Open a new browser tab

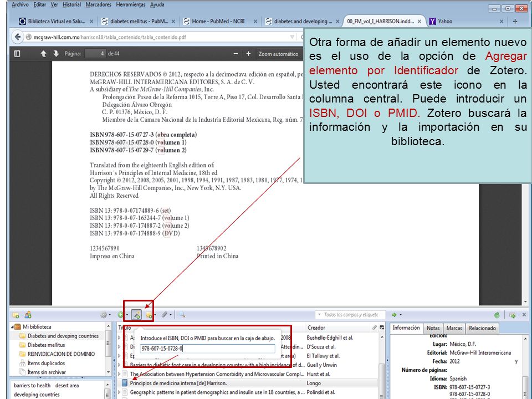(x=515, y=22)
